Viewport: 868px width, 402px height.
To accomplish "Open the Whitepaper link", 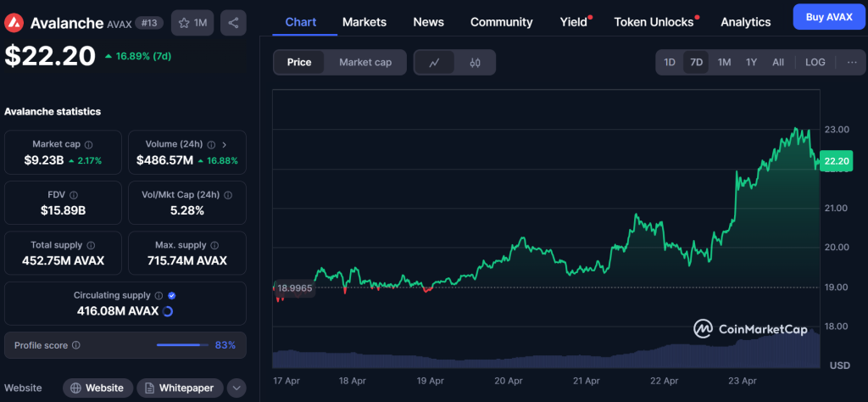I will coord(180,388).
